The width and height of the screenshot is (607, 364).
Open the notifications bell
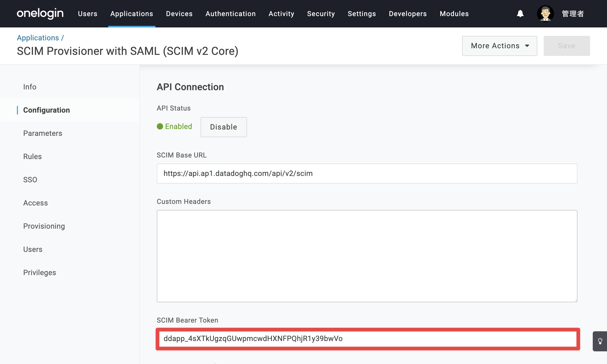[520, 13]
